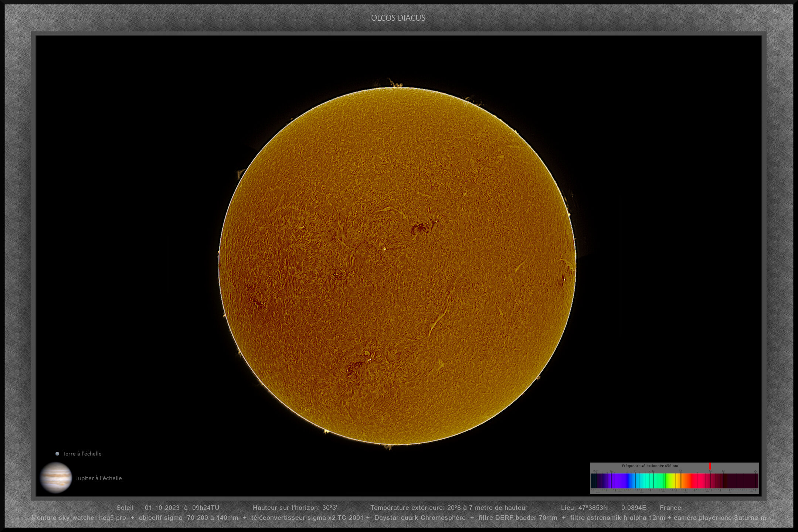Click 'Fréquence sélectionnée 656 nm' text
798x532 pixels.
pos(650,466)
